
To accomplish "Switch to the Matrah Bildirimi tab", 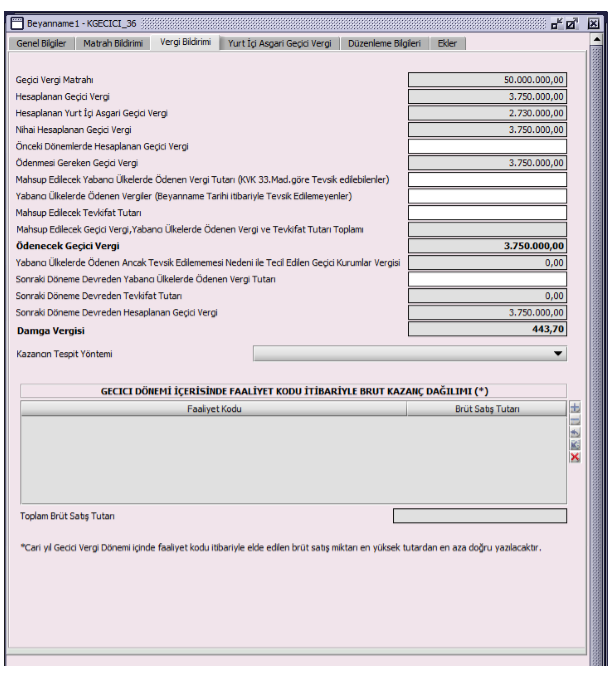I will click(113, 43).
